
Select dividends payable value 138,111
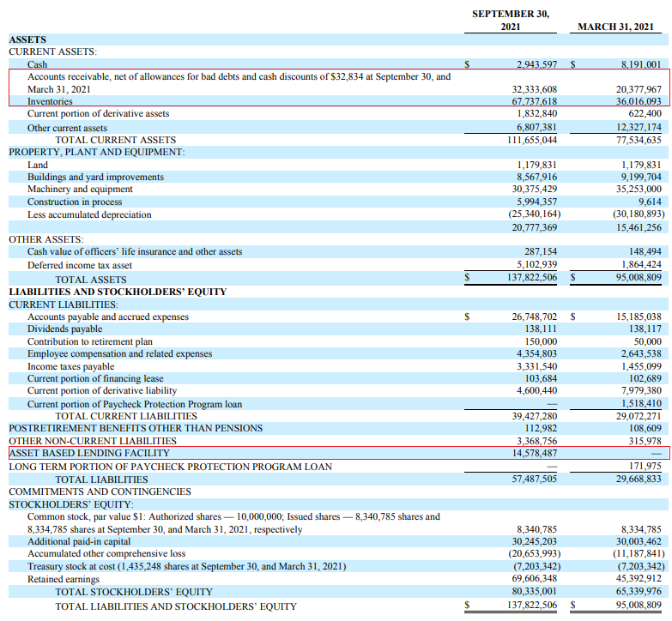541,329
